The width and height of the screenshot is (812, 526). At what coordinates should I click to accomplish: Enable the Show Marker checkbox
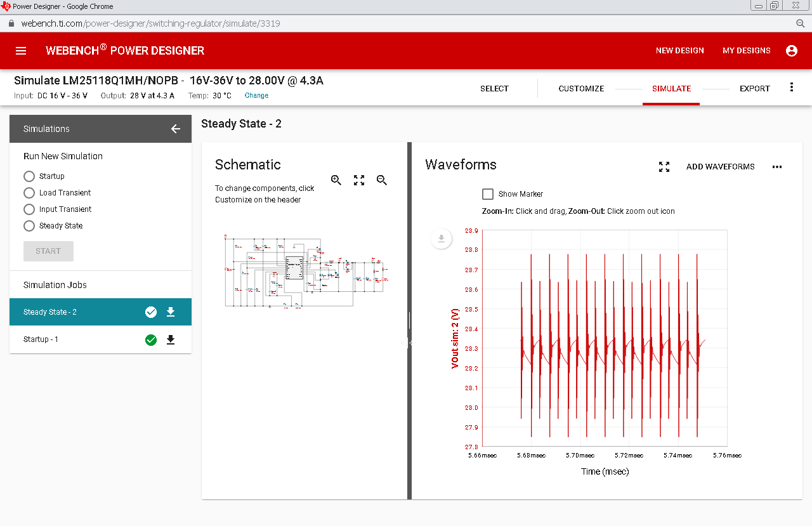point(488,194)
